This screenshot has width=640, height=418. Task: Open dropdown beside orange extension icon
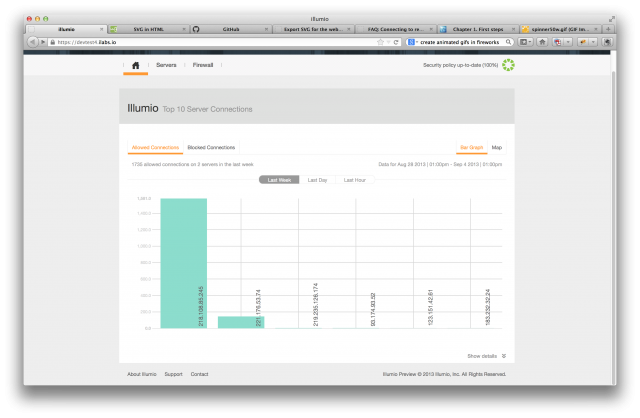(x=593, y=42)
